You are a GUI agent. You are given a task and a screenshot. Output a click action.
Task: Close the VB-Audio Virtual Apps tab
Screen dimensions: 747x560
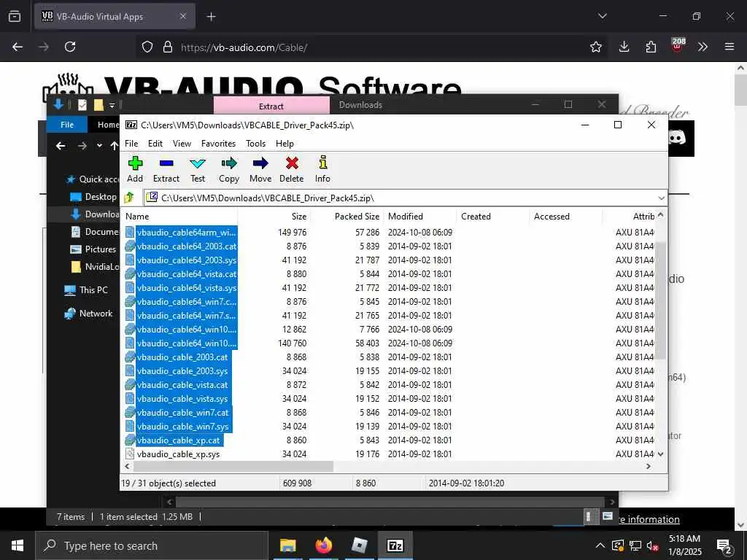click(183, 16)
